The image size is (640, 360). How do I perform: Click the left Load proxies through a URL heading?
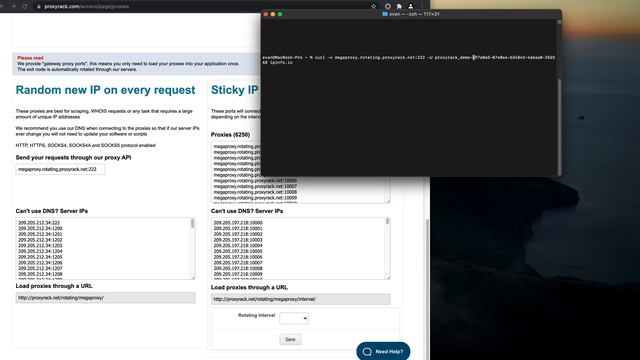(54, 286)
